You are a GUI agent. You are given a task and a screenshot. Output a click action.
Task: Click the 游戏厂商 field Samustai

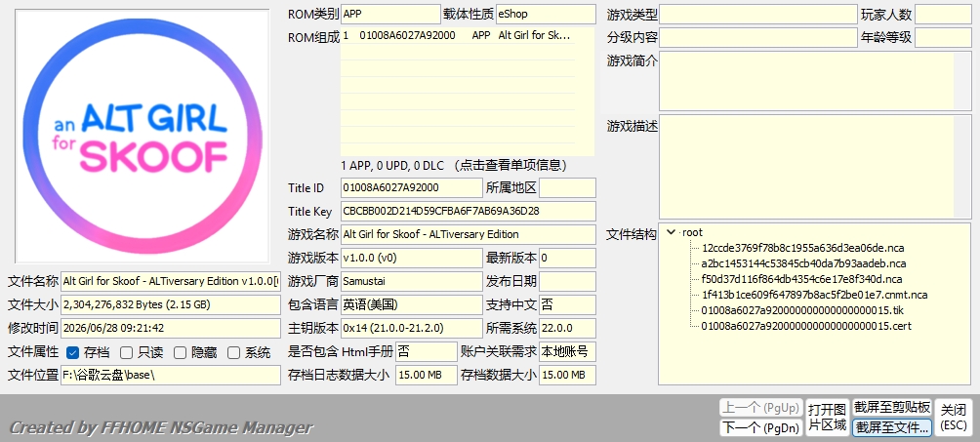tap(412, 281)
